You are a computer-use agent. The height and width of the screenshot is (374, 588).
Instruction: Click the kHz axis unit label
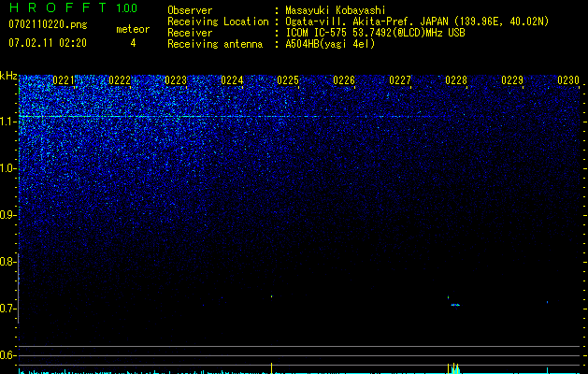(x=8, y=76)
